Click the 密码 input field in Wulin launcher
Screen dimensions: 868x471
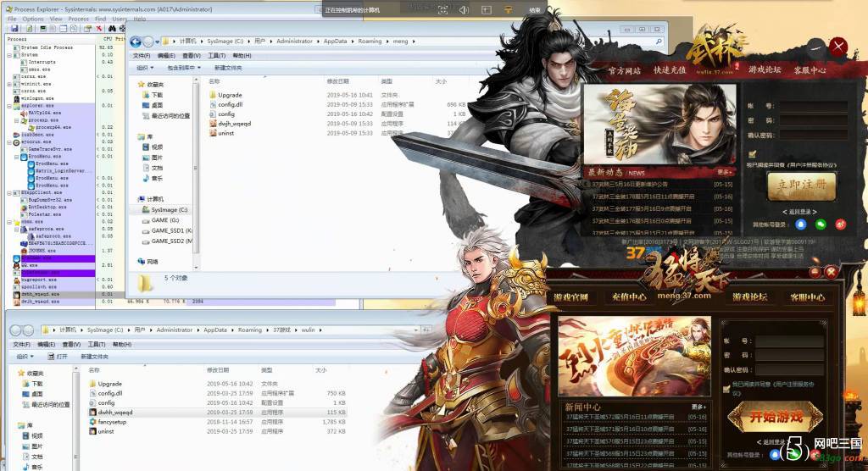point(813,120)
